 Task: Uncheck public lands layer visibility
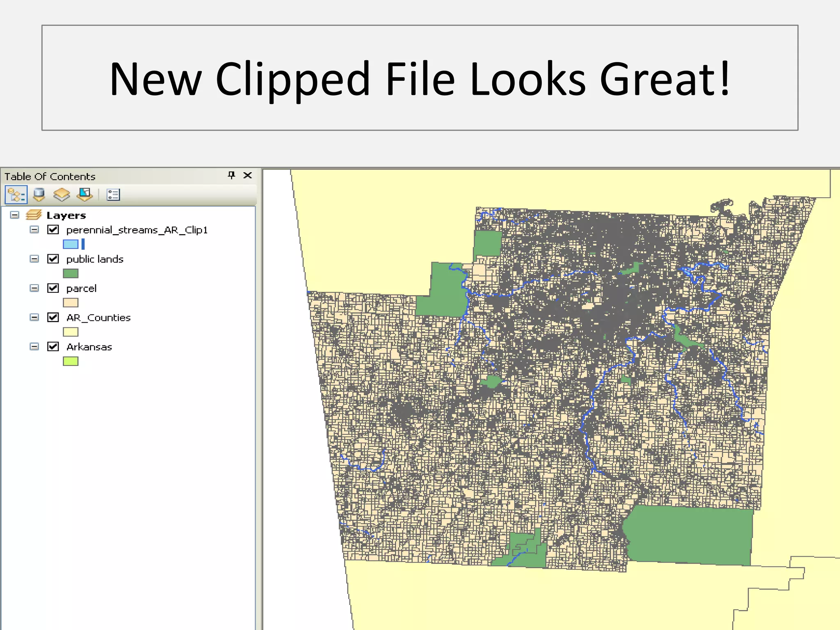click(53, 259)
